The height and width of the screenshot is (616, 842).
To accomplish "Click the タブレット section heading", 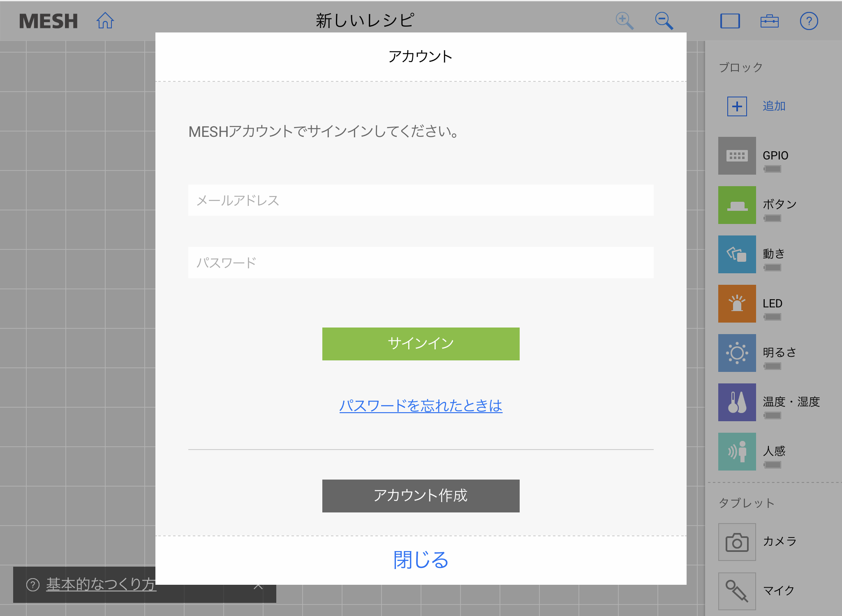I will coord(746,503).
